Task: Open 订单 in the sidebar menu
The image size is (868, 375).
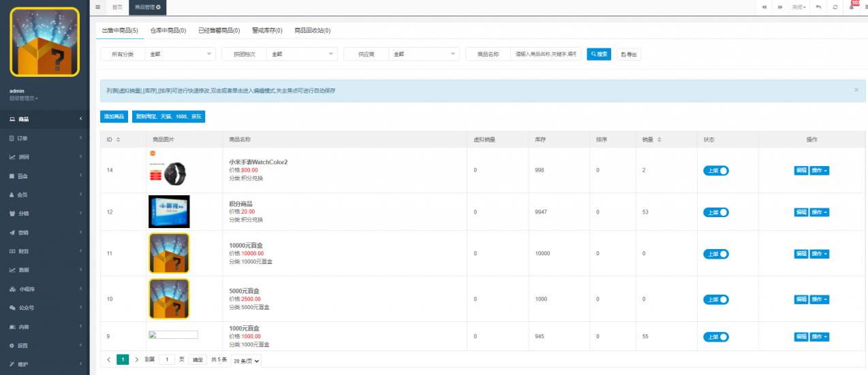Action: [44, 138]
